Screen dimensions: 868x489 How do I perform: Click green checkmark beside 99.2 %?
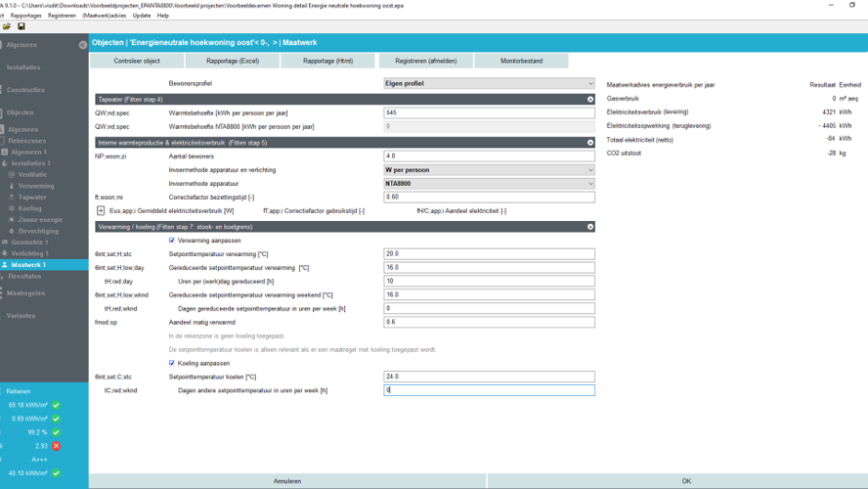57,431
